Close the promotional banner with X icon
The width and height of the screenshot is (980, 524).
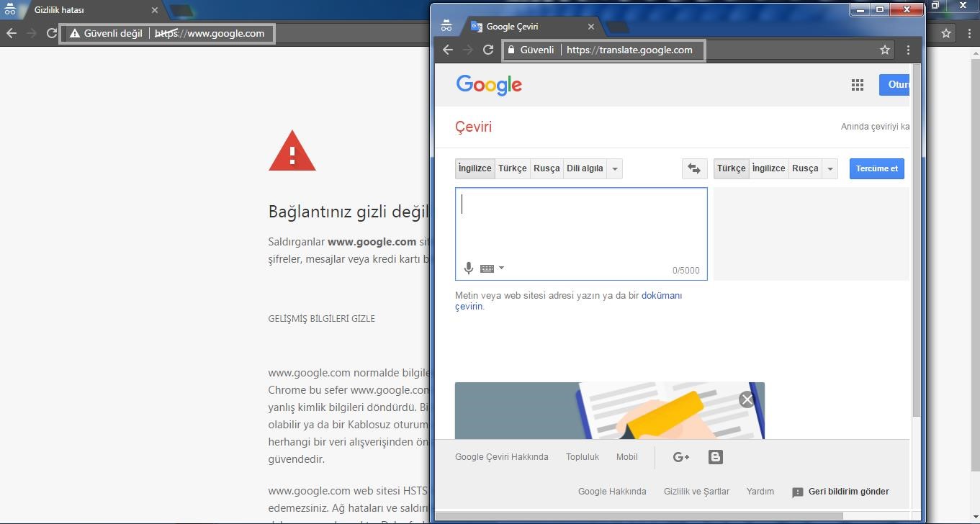click(747, 399)
